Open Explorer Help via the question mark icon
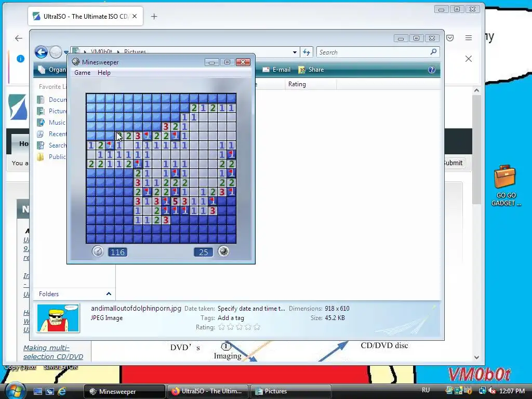Image resolution: width=532 pixels, height=399 pixels. [432, 70]
